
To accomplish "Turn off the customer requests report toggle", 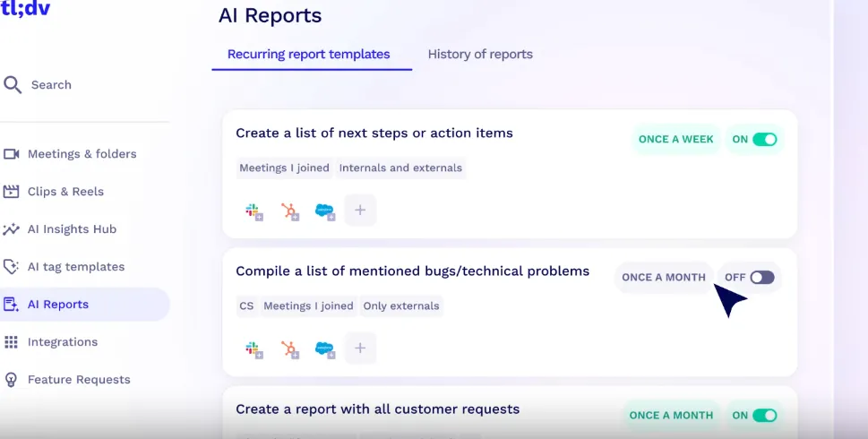I will pyautogui.click(x=764, y=415).
